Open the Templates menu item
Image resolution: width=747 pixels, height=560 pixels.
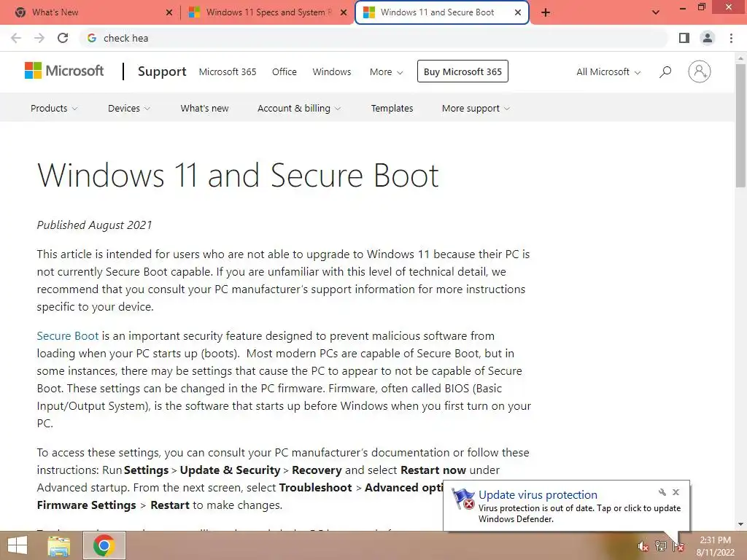click(392, 109)
